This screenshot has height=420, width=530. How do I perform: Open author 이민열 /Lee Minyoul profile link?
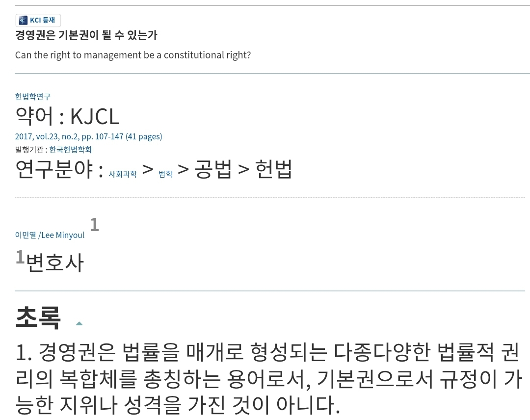[50, 235]
